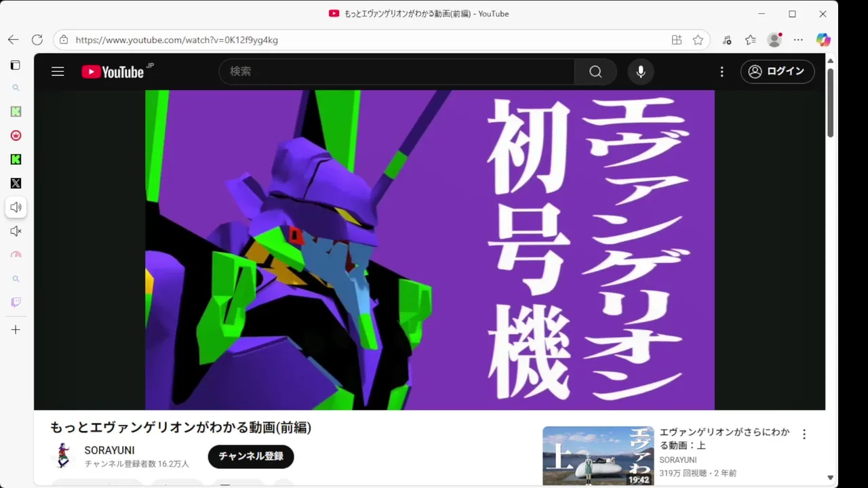This screenshot has width=868, height=488.
Task: Switch to the light green K vertical tab
Action: click(x=16, y=112)
